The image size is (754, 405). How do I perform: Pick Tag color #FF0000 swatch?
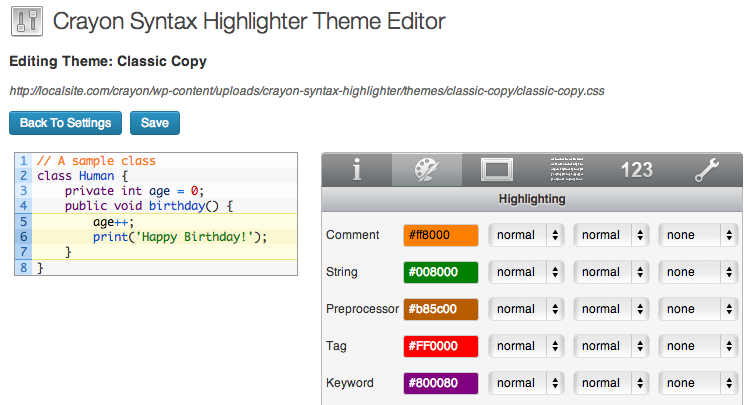441,346
